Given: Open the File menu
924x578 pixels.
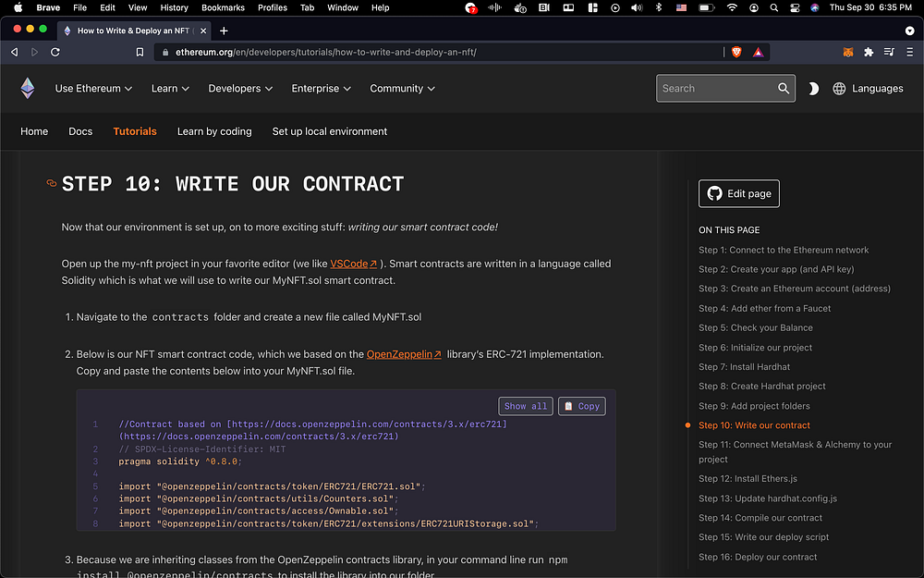Looking at the screenshot, I should tap(79, 7).
